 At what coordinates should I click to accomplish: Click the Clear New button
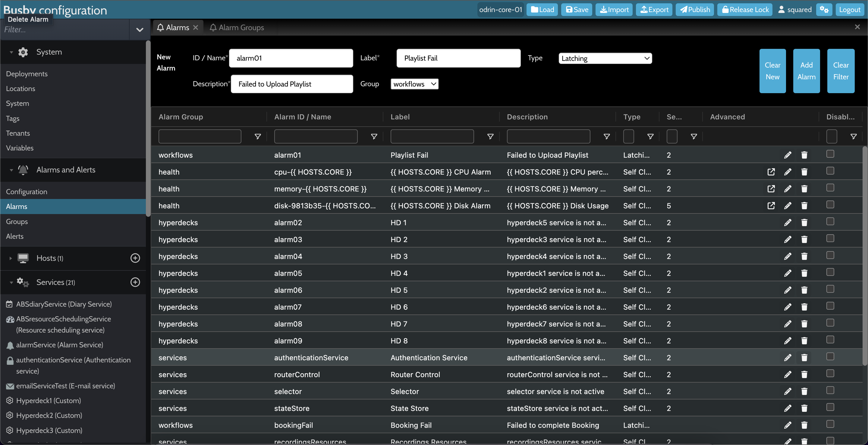[772, 71]
